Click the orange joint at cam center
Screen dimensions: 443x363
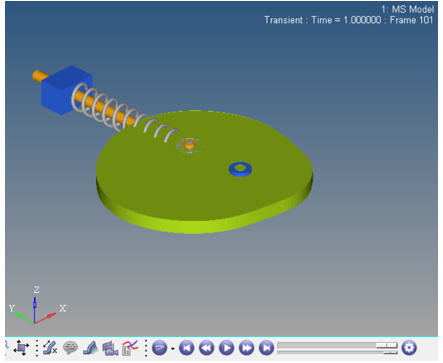pos(189,144)
